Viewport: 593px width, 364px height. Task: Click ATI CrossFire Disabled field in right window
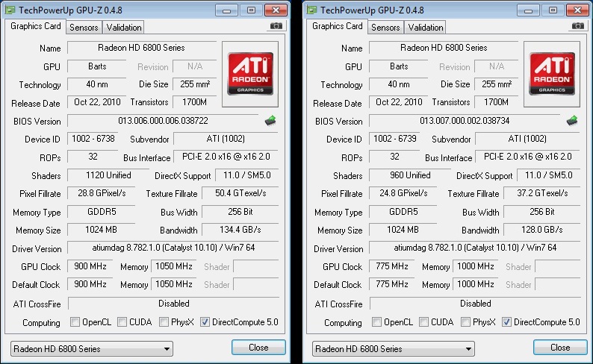[x=476, y=304]
